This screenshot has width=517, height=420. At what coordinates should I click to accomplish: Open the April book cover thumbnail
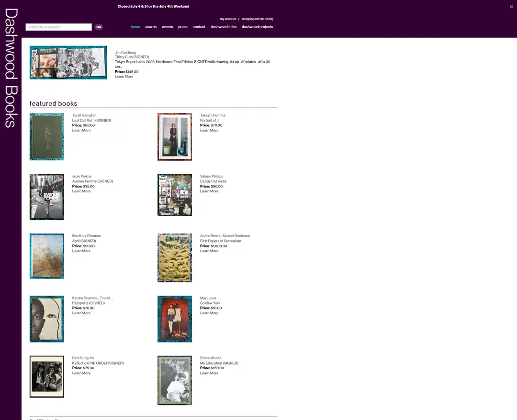tap(47, 256)
